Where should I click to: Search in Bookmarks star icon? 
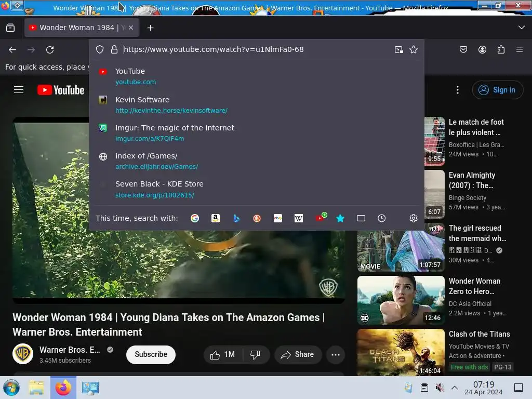[340, 218]
